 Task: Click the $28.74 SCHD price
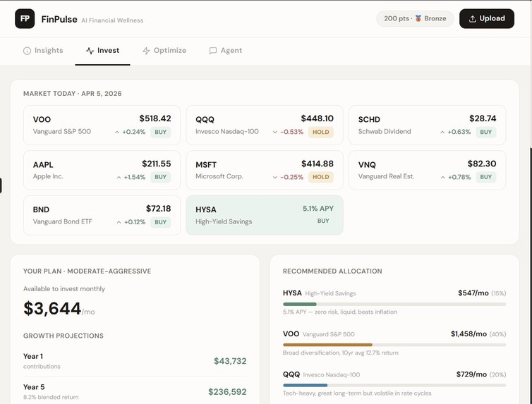pyautogui.click(x=483, y=118)
